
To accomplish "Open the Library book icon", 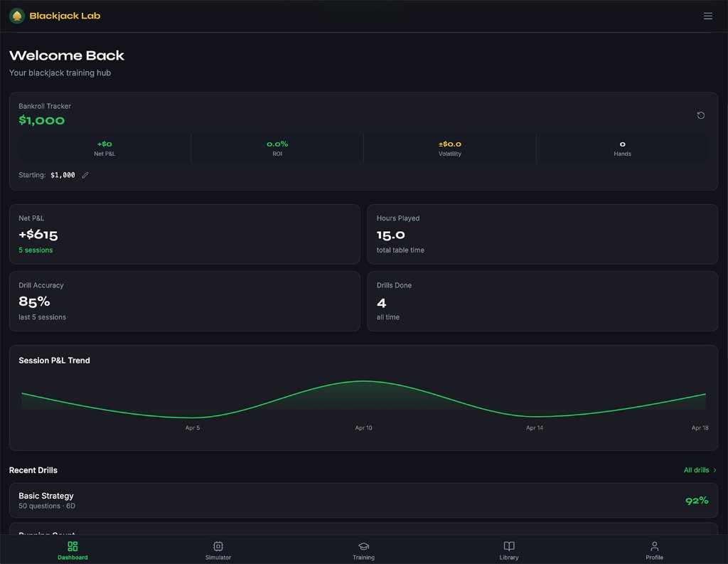I will tap(509, 546).
